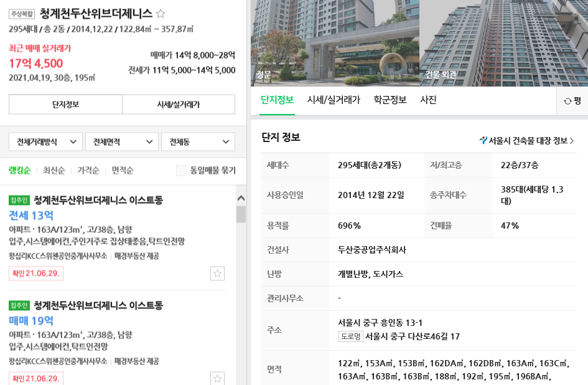The width and height of the screenshot is (588, 385).
Task: Open the 학군정보 tab
Action: (390, 100)
